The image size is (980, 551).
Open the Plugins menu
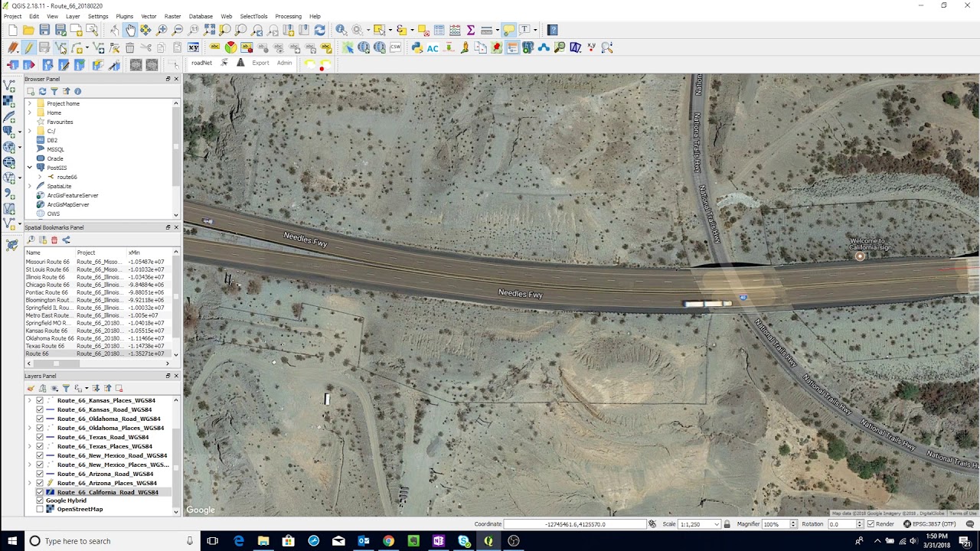pos(124,16)
